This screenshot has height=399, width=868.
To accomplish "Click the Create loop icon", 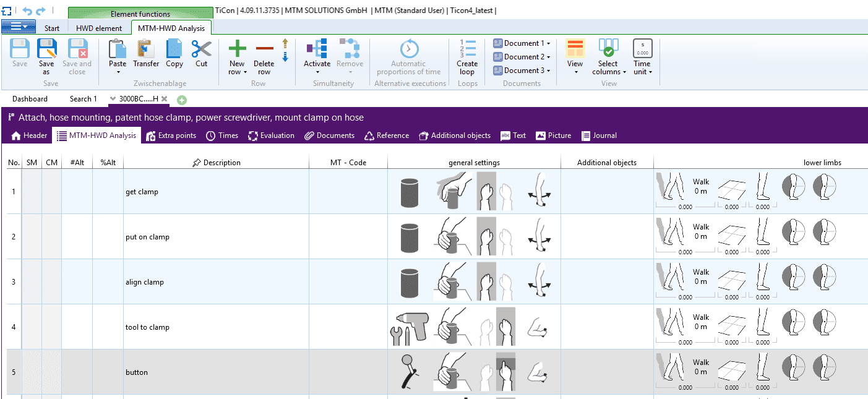I will 467,49.
